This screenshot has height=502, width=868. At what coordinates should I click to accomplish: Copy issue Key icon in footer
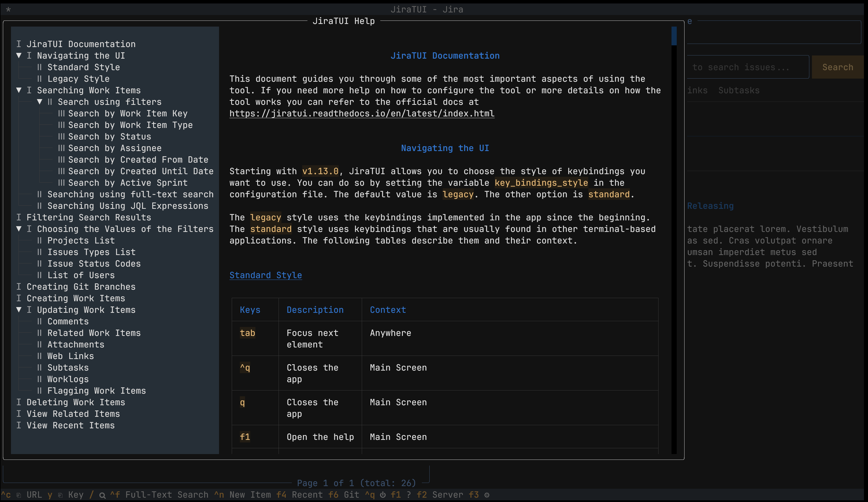coord(60,495)
